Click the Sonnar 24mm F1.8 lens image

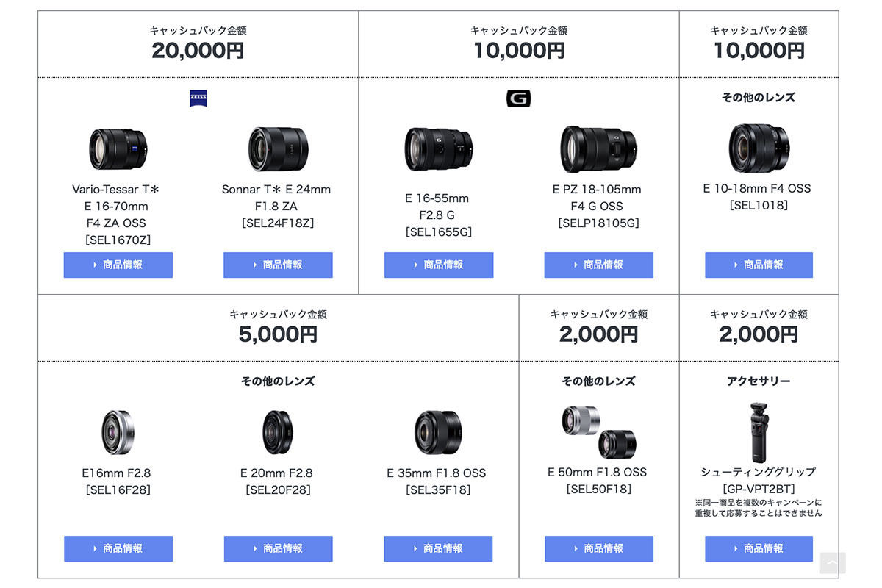tap(277, 149)
